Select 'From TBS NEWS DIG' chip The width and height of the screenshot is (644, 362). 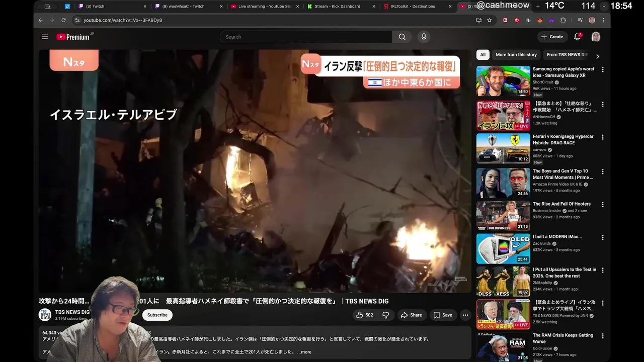click(567, 55)
